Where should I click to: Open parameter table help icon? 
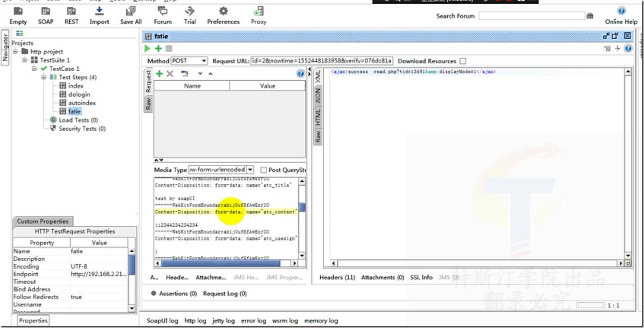click(x=301, y=74)
